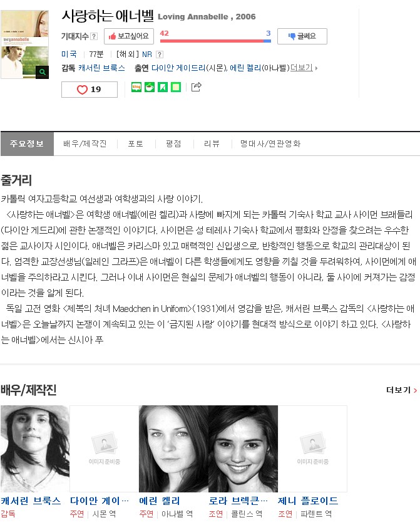Click the red-blue expectation ratio bar
Image resolution: width=420 pixels, height=530 pixels.
[215, 41]
